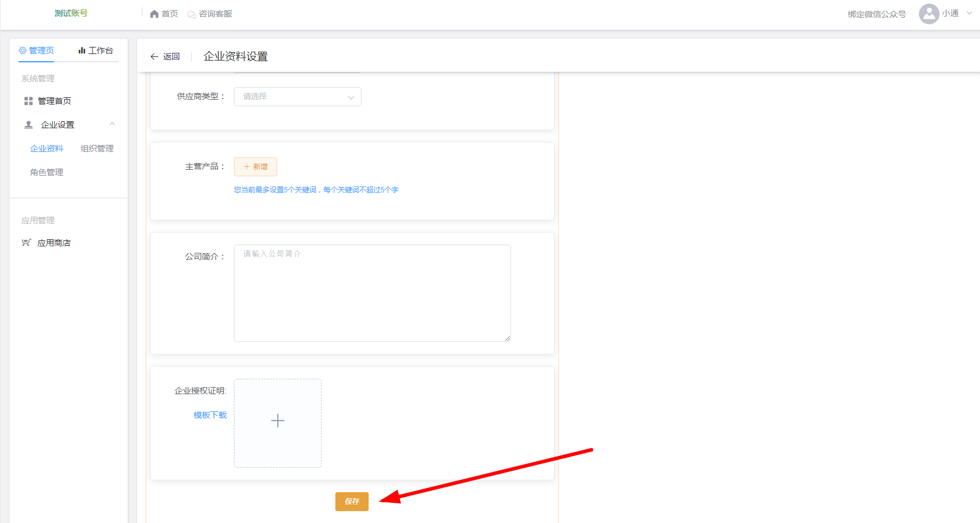This screenshot has width=980, height=523.
Task: Open 角色管理 in the sidebar
Action: pyautogui.click(x=47, y=172)
